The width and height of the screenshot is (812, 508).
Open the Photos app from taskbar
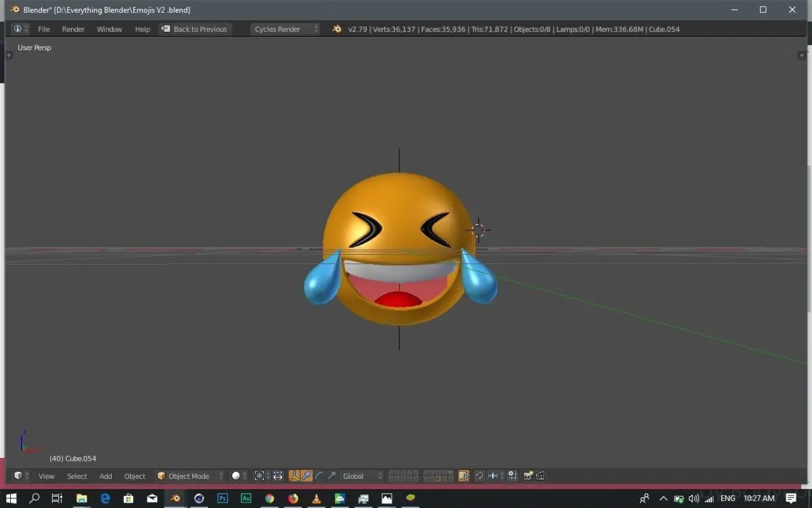pyautogui.click(x=386, y=499)
